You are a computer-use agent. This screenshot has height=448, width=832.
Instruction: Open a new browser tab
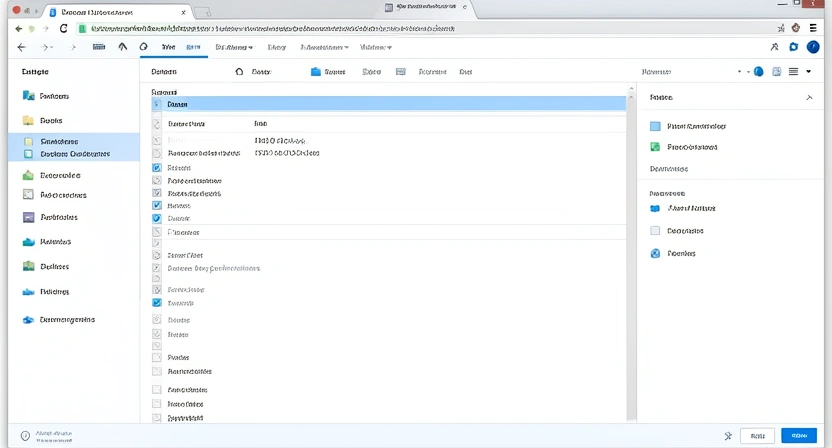point(202,12)
